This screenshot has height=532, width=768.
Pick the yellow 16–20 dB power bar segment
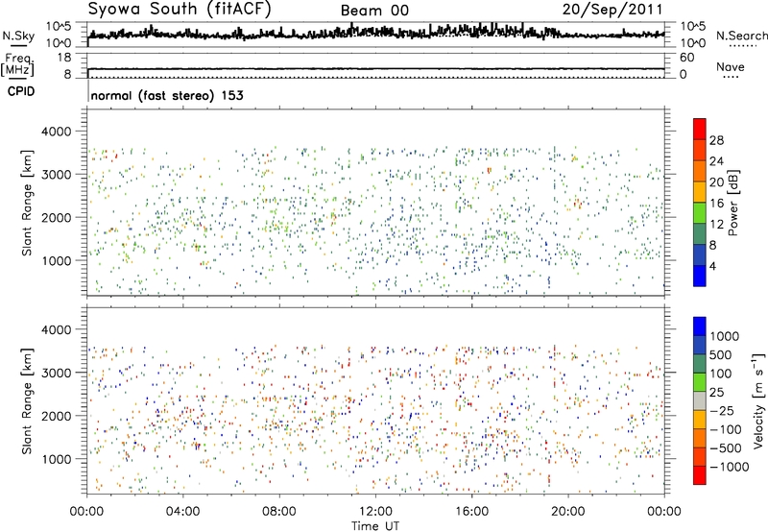tap(700, 192)
